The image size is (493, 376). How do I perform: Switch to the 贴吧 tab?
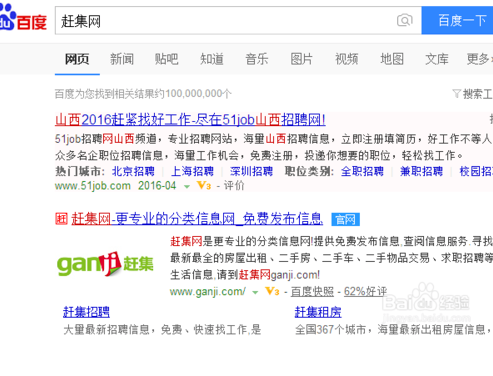tap(167, 59)
